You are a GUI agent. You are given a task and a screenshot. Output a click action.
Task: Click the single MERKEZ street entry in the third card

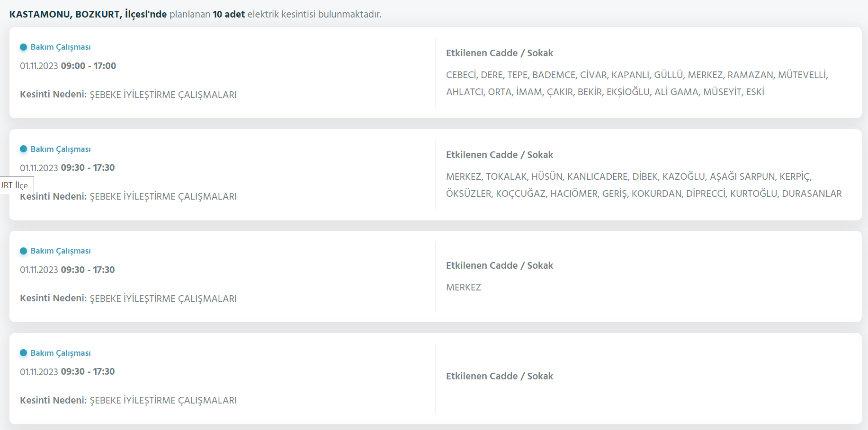(x=464, y=287)
